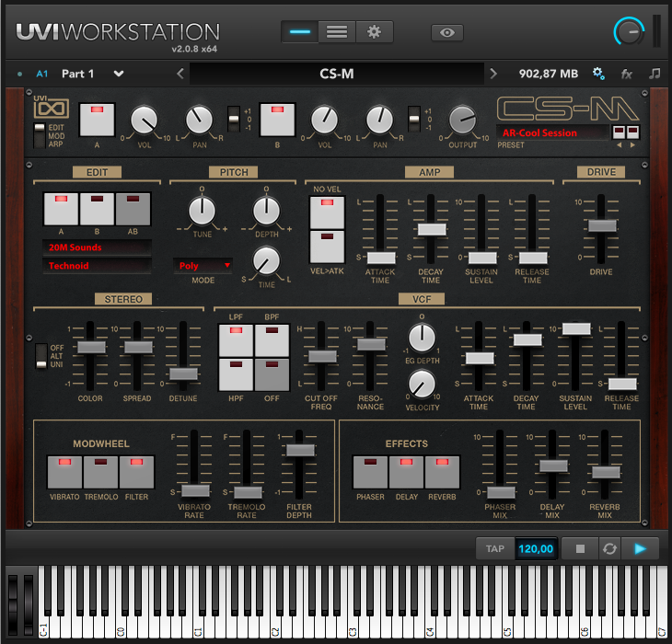Load the next instrument with right arrow
672x644 pixels.
click(493, 74)
